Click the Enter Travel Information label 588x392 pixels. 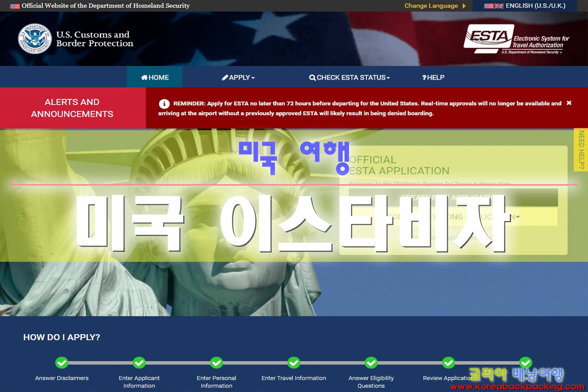tap(294, 378)
